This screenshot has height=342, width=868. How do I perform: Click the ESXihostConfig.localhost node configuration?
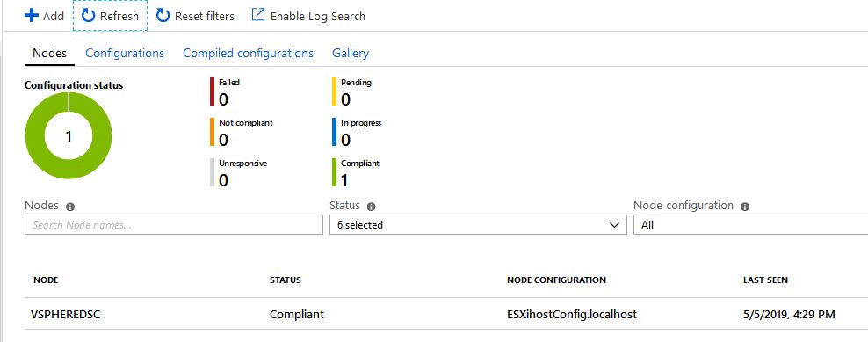[x=572, y=314]
